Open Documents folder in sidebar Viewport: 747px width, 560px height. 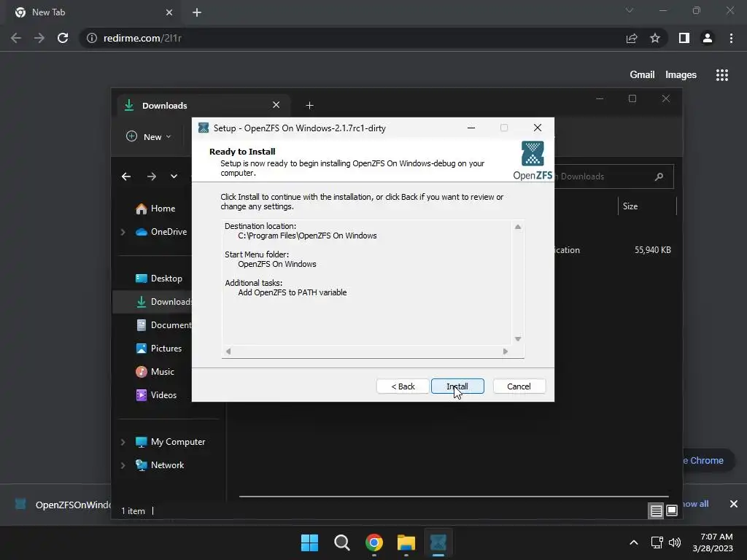163,325
